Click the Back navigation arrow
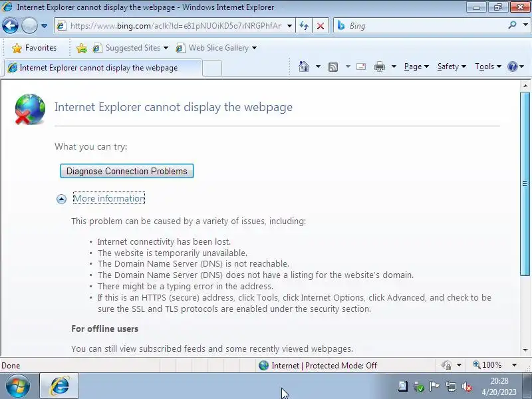The image size is (532, 399). coord(10,25)
